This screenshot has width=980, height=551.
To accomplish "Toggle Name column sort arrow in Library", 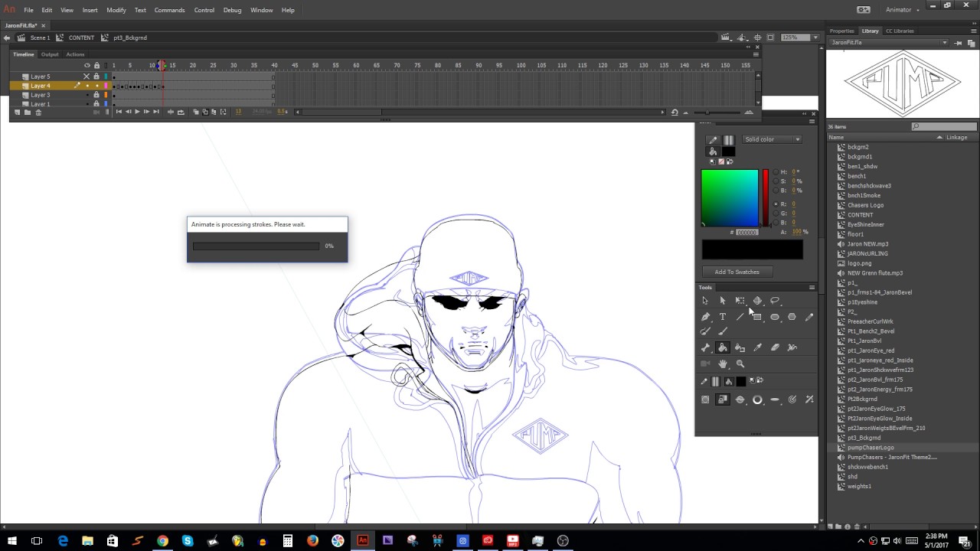I will click(939, 137).
